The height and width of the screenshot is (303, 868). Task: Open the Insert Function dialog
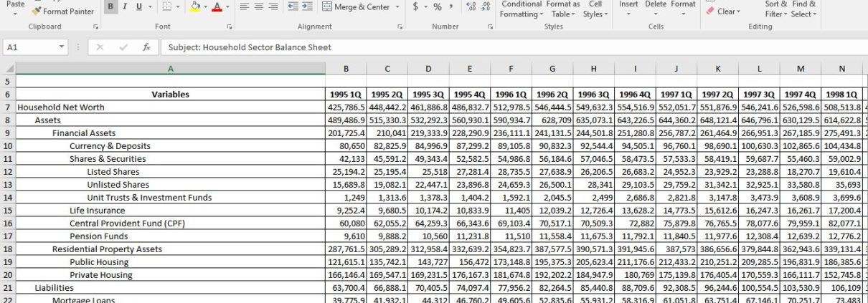(146, 47)
